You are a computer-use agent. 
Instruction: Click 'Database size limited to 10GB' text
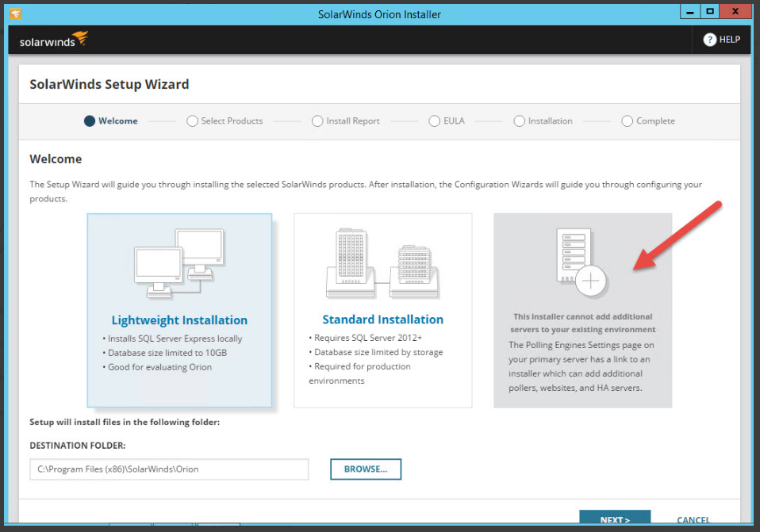[167, 353]
